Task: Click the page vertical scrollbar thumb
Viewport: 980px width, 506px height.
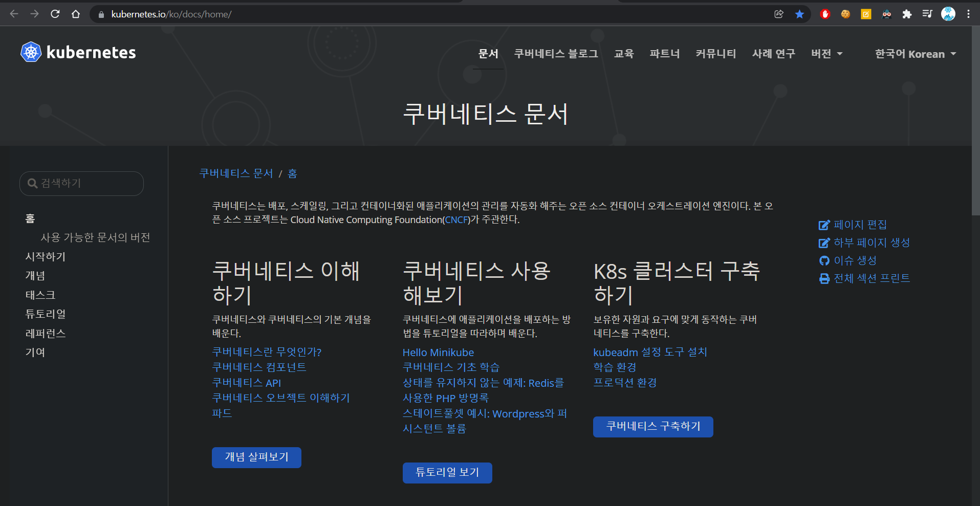Action: (975, 120)
